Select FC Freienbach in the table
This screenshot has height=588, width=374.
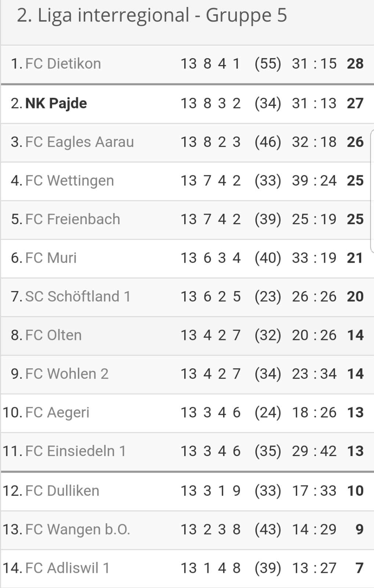point(73,219)
